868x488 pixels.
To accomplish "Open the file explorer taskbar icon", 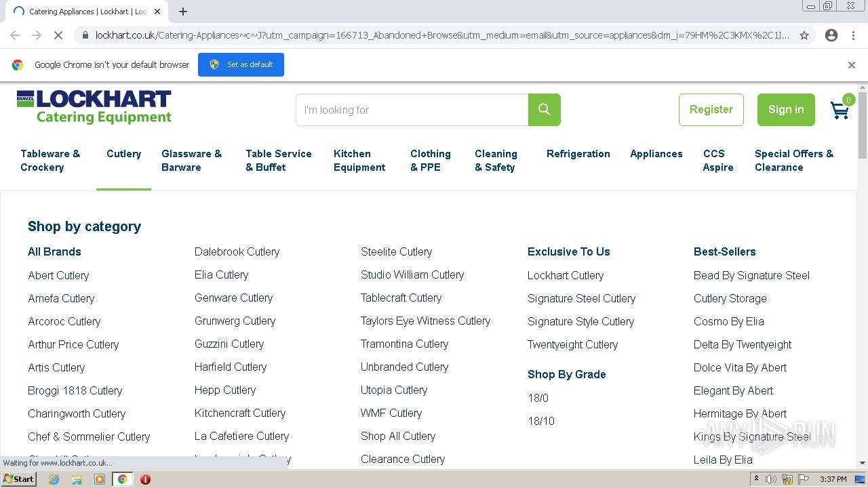I will (77, 479).
